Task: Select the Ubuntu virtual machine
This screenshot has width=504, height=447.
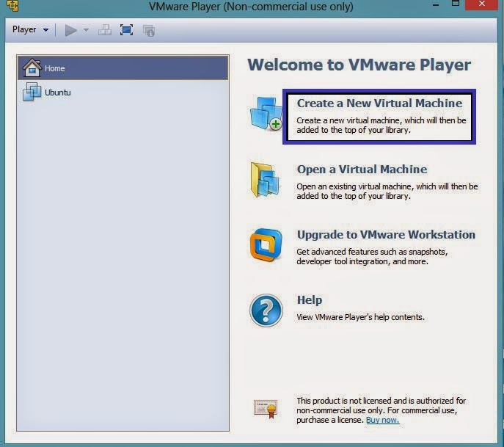Action: coord(123,92)
